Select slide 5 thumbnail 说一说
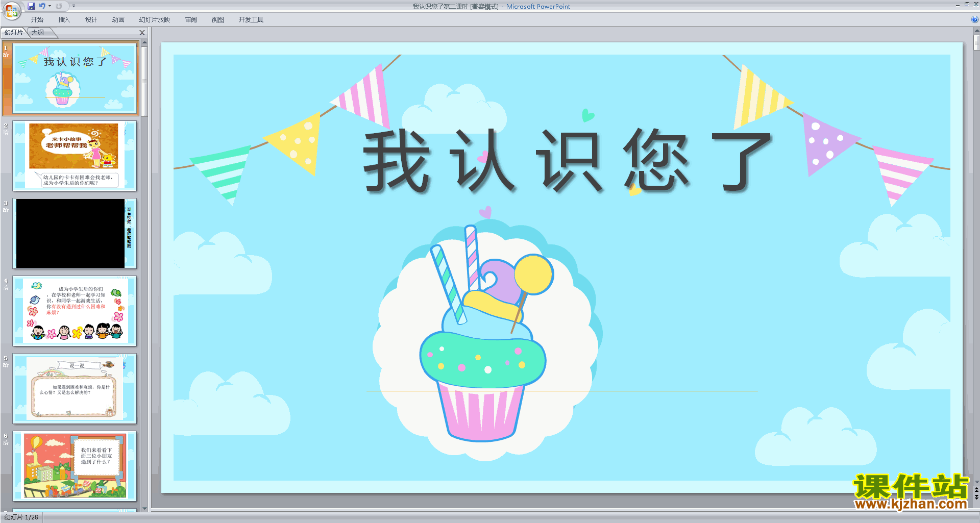The height and width of the screenshot is (523, 980). [x=75, y=389]
